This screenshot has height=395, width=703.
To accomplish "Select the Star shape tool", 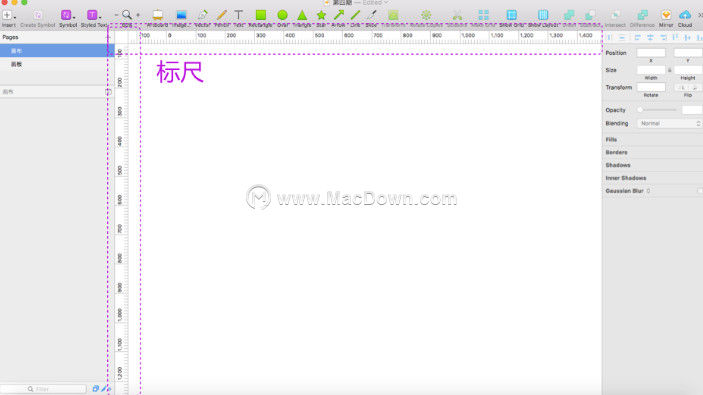I will pos(321,15).
